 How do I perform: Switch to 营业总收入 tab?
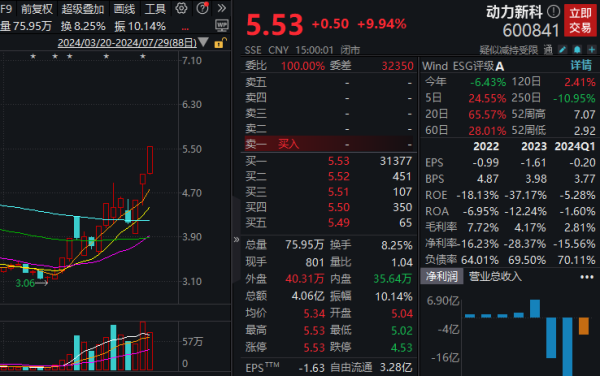tap(495, 276)
